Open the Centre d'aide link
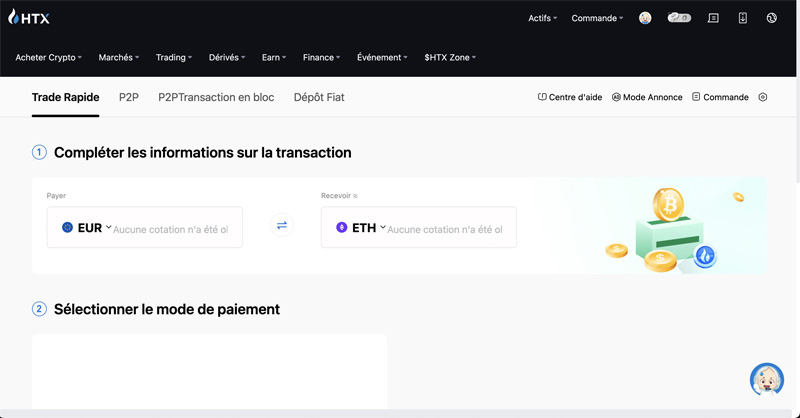 tap(570, 97)
